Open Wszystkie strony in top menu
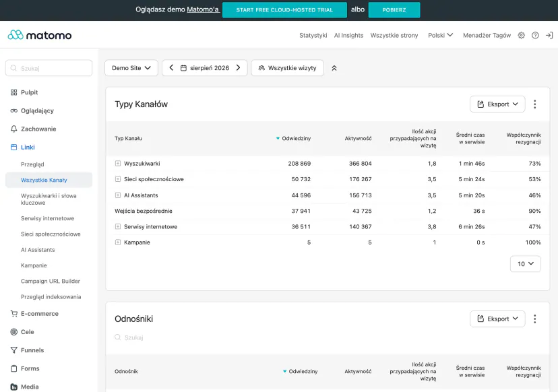The image size is (558, 392). tap(394, 35)
